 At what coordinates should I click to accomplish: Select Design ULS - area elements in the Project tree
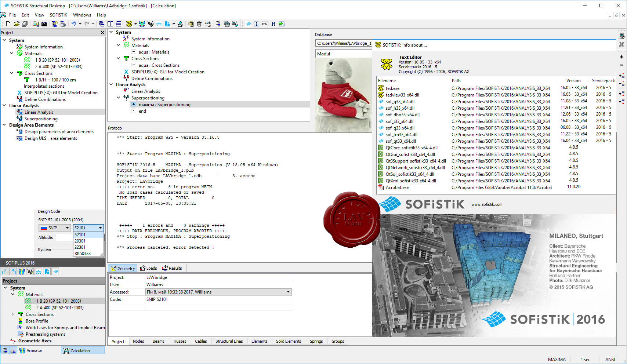[x=51, y=138]
